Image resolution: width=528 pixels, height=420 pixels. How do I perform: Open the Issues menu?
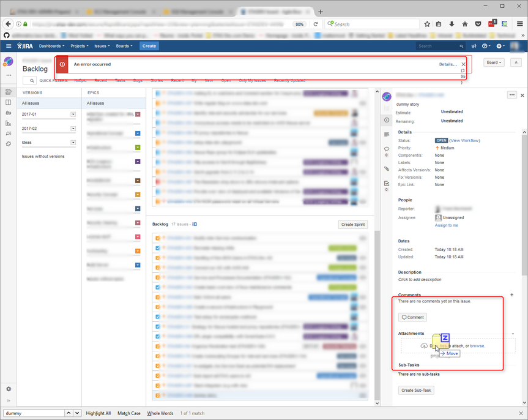(x=102, y=46)
